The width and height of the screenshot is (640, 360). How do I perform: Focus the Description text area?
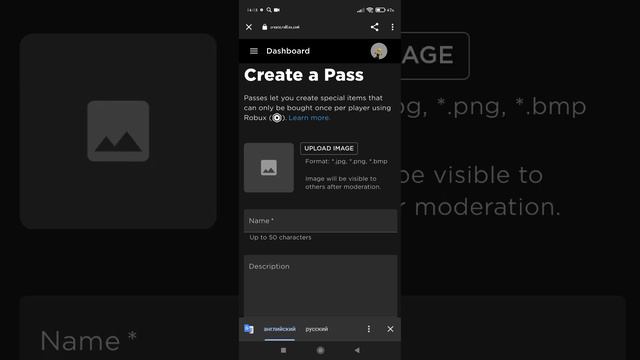320,286
